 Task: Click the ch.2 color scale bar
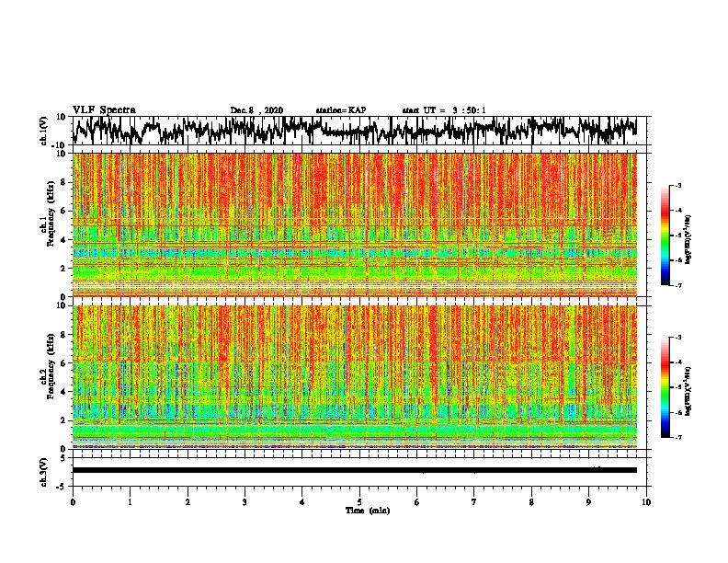pyautogui.click(x=665, y=387)
